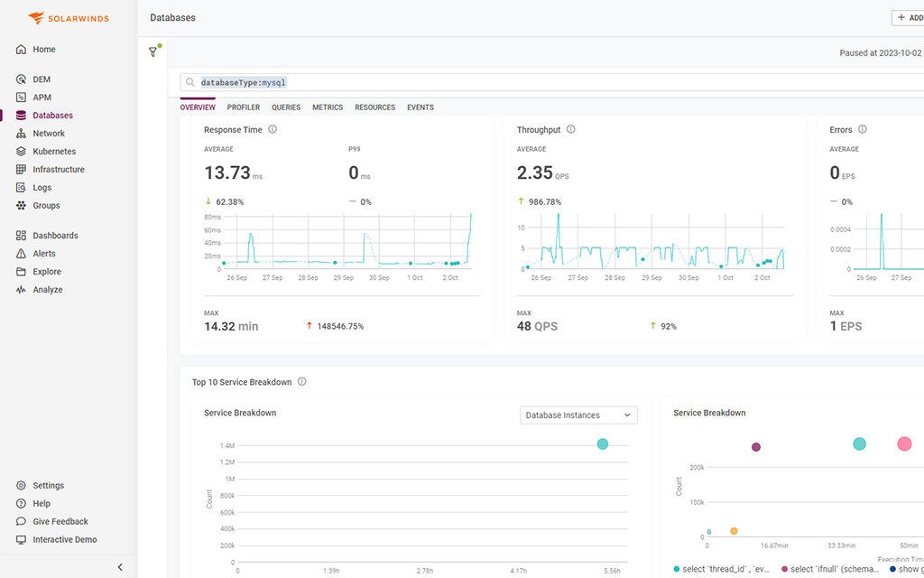This screenshot has height=578, width=924.
Task: Switch to the PROFILER tab
Action: 243,107
